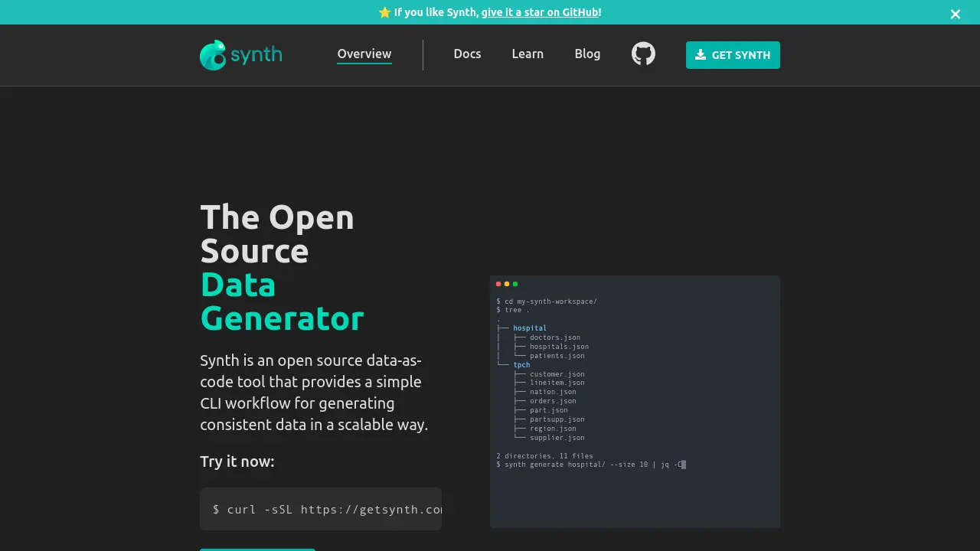Click the 'hospital' directory in terminal
Screen dimensions: 980x551
(x=530, y=328)
